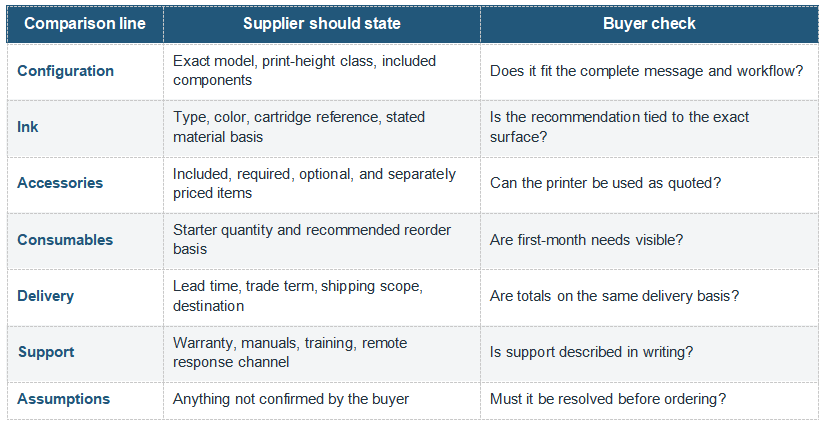Click 'Lead time, trade term' delivery cell
826x428 pixels.
[321, 296]
